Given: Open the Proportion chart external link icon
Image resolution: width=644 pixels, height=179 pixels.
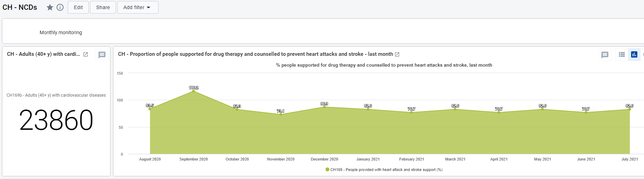Looking at the screenshot, I should click(x=397, y=54).
